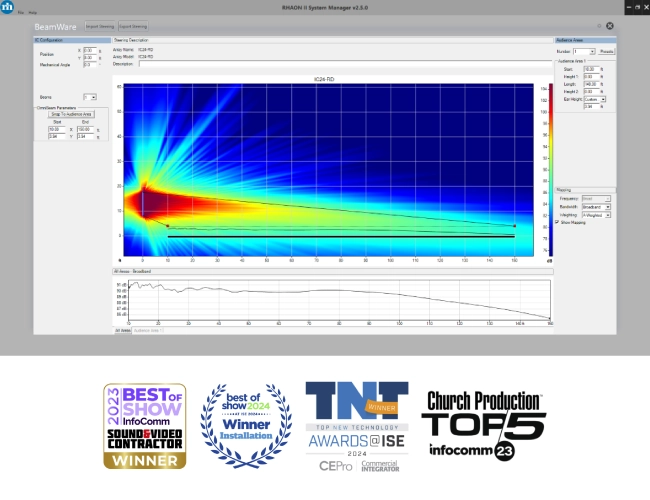650x500 pixels.
Task: Click the audience area start-point handle on map
Action: tap(167, 227)
